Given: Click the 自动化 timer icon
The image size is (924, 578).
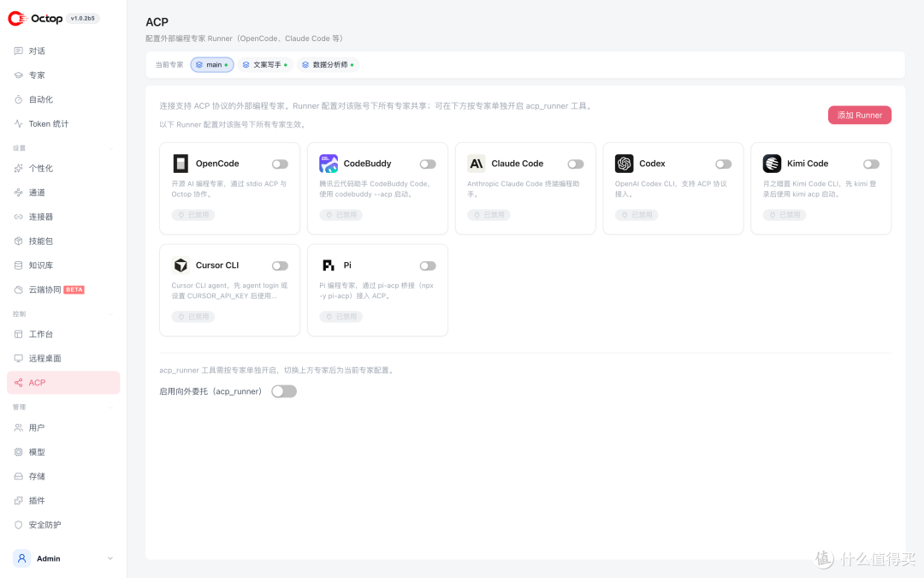Looking at the screenshot, I should pyautogui.click(x=18, y=99).
